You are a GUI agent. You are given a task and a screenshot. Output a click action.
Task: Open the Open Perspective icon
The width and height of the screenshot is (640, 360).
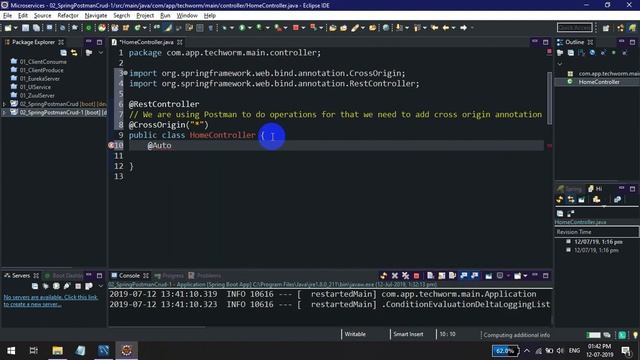pos(606,28)
